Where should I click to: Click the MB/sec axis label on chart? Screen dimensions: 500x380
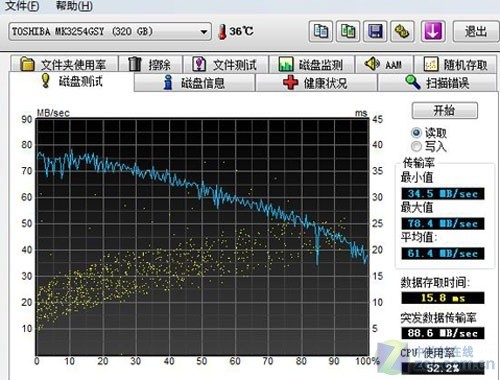(x=53, y=113)
